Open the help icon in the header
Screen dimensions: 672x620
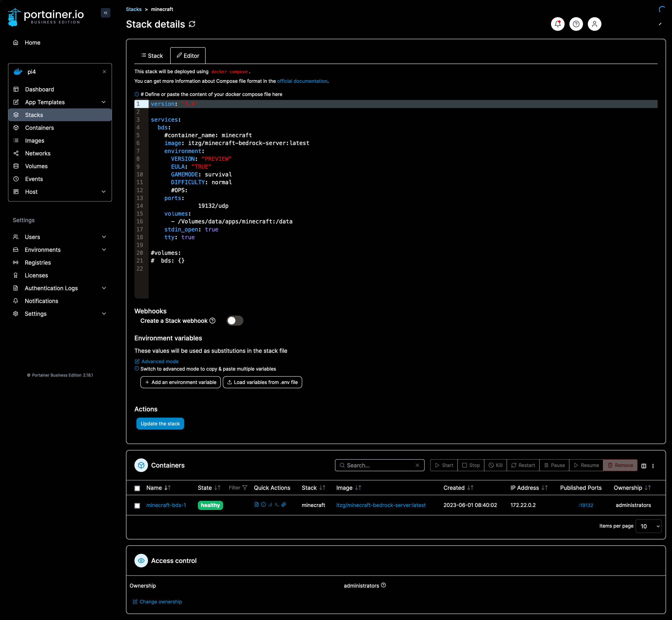coord(576,24)
